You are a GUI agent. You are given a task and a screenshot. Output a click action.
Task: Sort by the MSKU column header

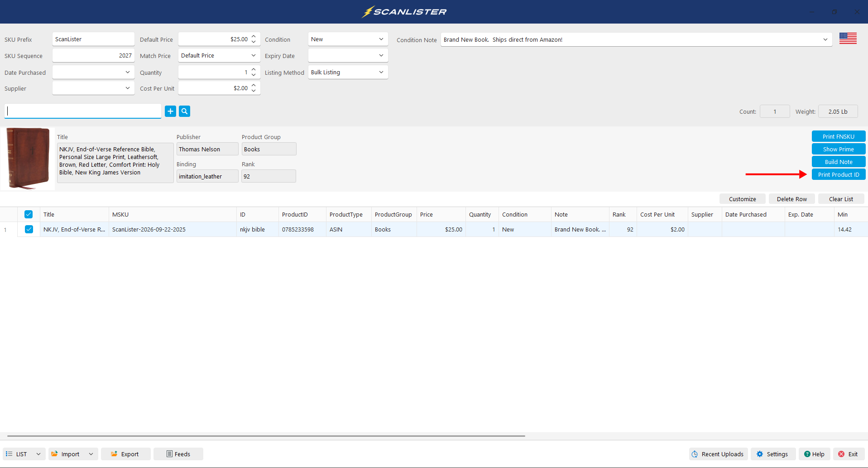pos(173,214)
